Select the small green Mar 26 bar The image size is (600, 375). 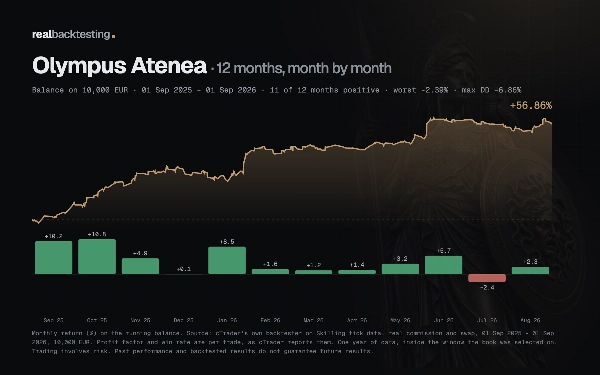(314, 272)
